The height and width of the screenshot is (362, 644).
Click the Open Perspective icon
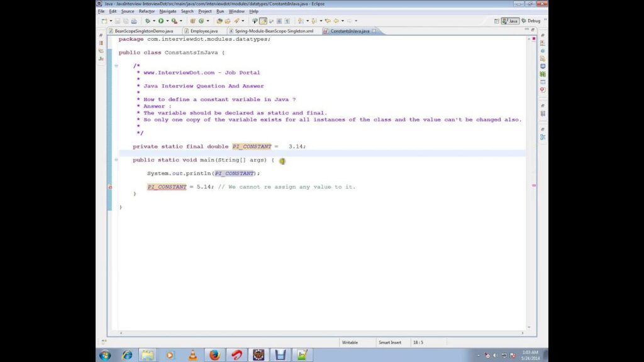(497, 21)
